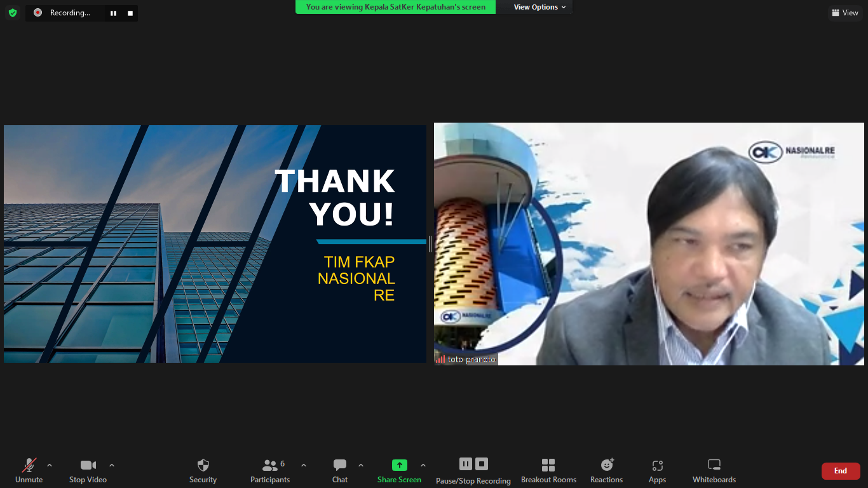Image resolution: width=868 pixels, height=488 pixels.
Task: Click the divider handle between shared screen and video
Action: 430,244
